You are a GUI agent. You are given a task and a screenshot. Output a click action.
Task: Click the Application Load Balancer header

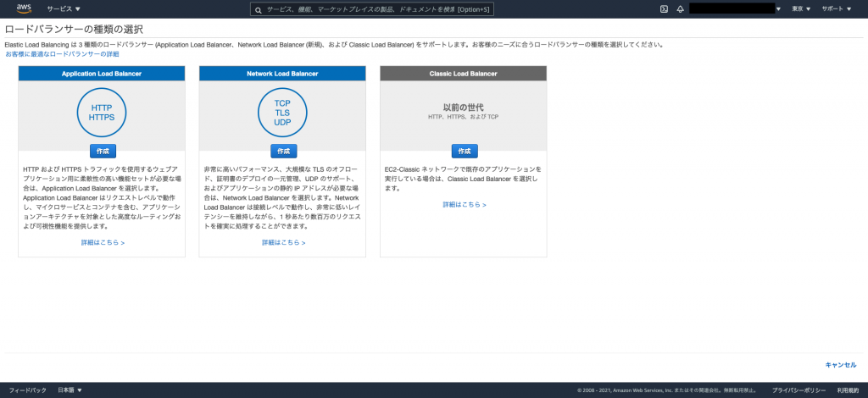pyautogui.click(x=102, y=74)
